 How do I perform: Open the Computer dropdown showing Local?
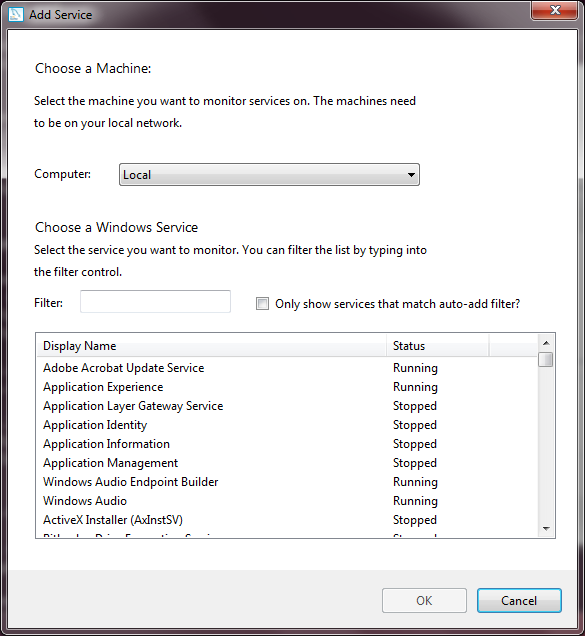click(269, 175)
